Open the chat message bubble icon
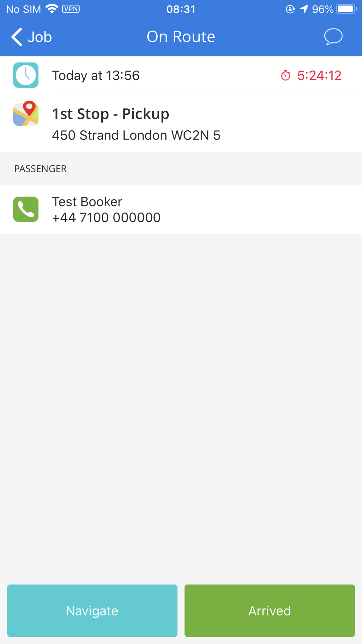The image size is (362, 644). [333, 37]
